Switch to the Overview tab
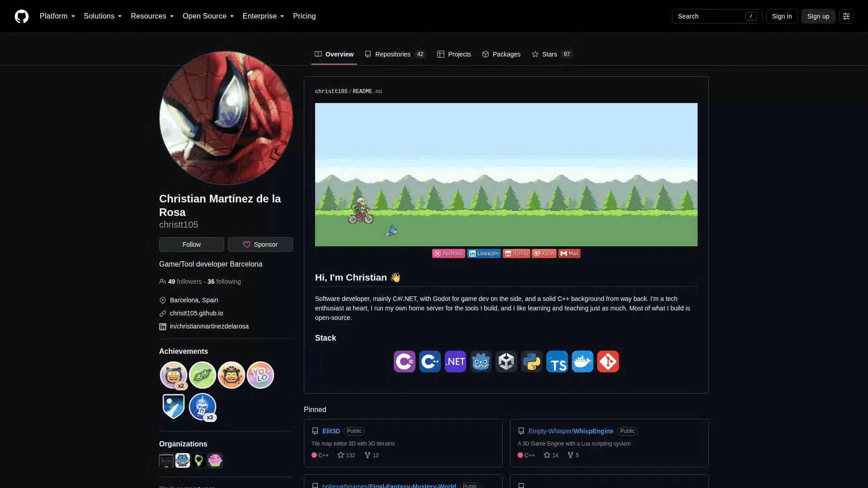The height and width of the screenshot is (488, 868). tap(334, 54)
